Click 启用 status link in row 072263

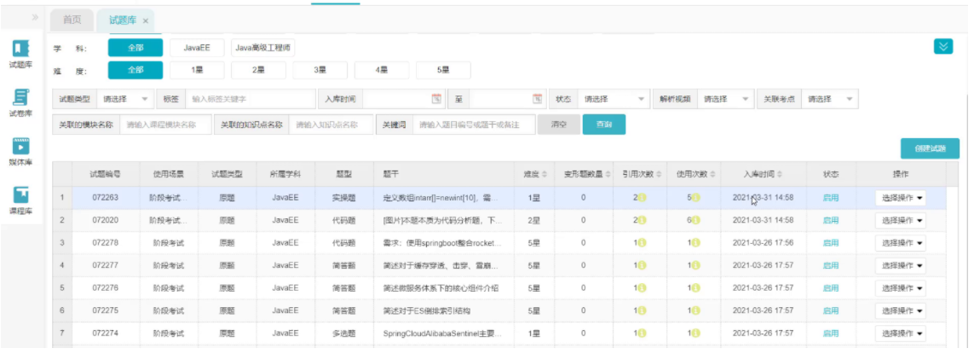(831, 198)
